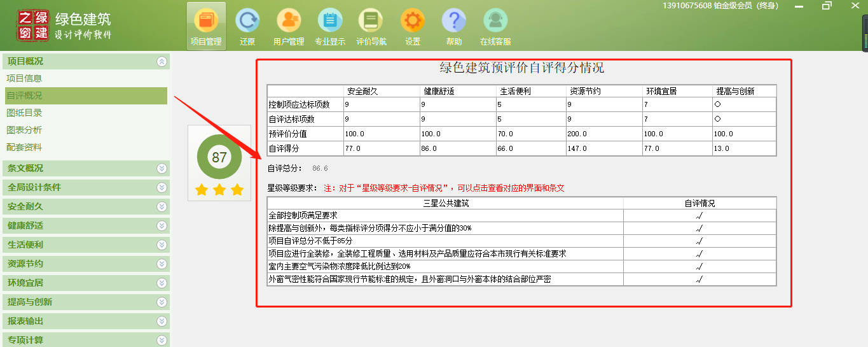Open 项目管理 toolbar icon

[x=206, y=26]
